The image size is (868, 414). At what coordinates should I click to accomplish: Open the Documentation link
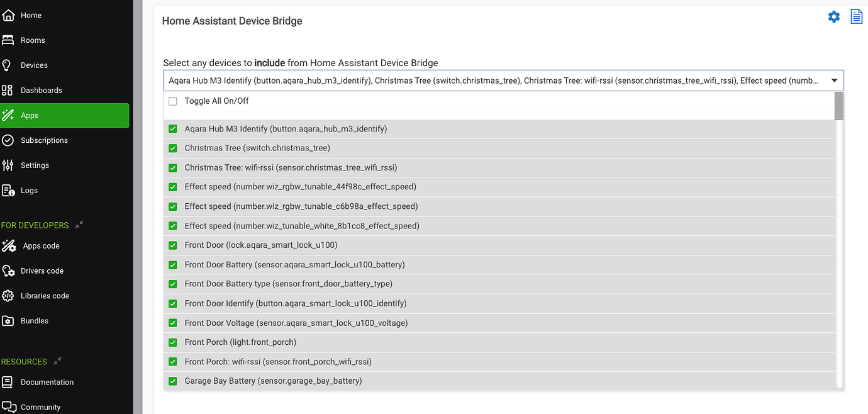pyautogui.click(x=47, y=382)
